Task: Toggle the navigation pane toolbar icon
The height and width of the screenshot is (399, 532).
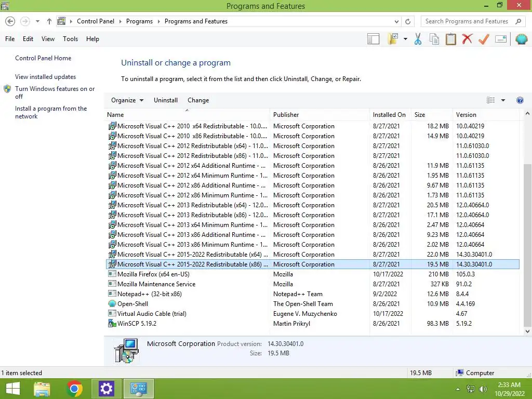Action: pos(373,39)
